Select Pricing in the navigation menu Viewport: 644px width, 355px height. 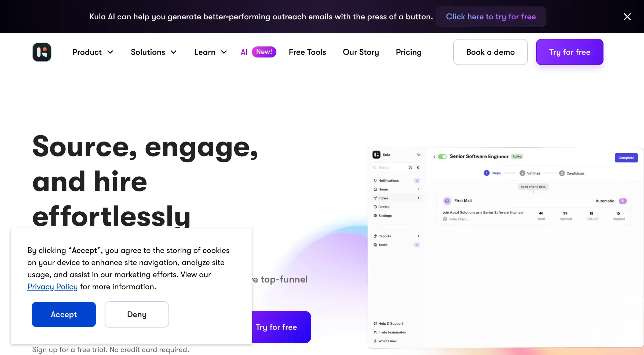point(409,52)
